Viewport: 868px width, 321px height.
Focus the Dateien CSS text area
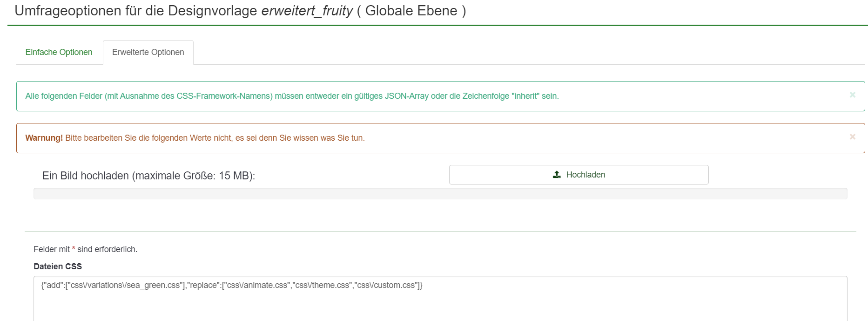pos(440,298)
